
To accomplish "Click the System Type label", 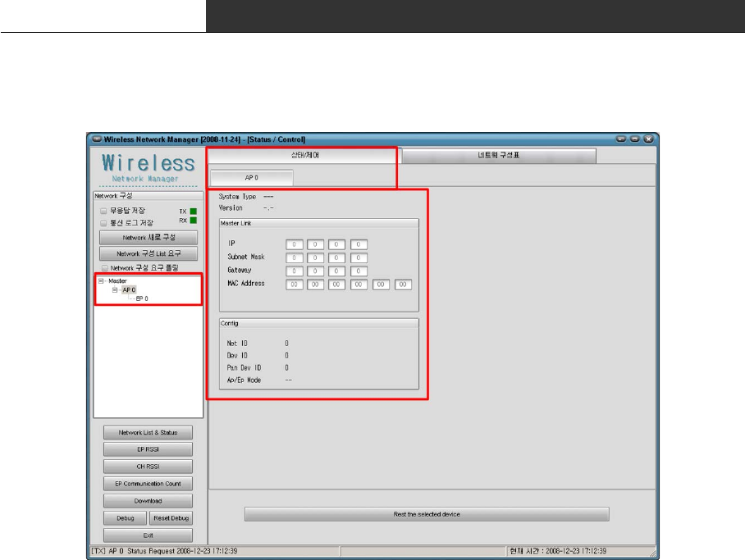I will (x=237, y=197).
